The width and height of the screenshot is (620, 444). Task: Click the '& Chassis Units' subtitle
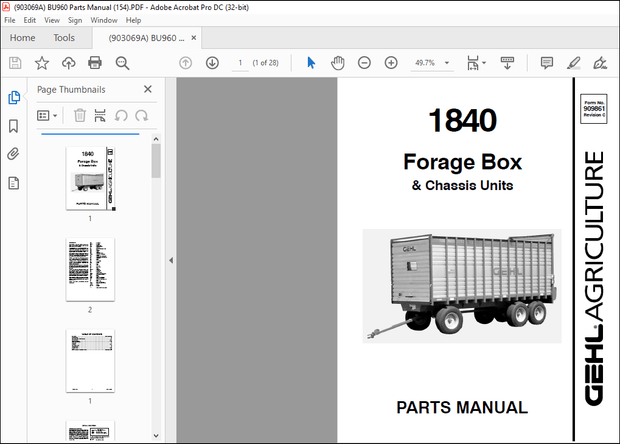pyautogui.click(x=463, y=185)
